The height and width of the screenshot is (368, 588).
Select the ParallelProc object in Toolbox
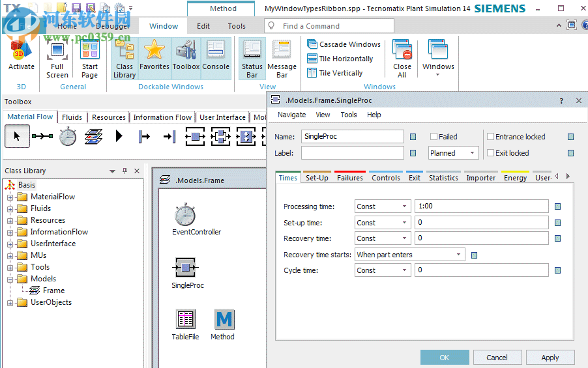[220, 136]
